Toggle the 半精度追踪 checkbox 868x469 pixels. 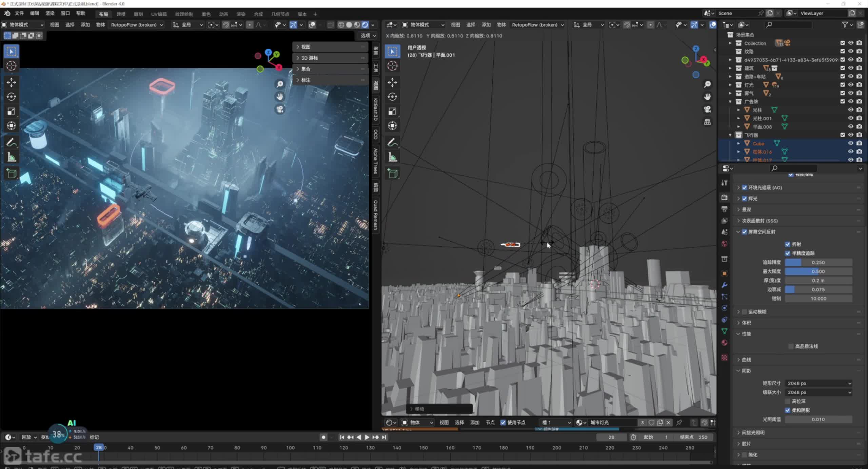click(x=788, y=253)
